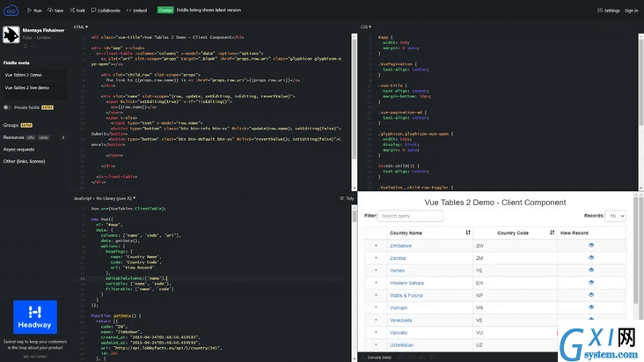Expand the Western Sahara child row
This screenshot has width=644, height=362.
pos(376,283)
